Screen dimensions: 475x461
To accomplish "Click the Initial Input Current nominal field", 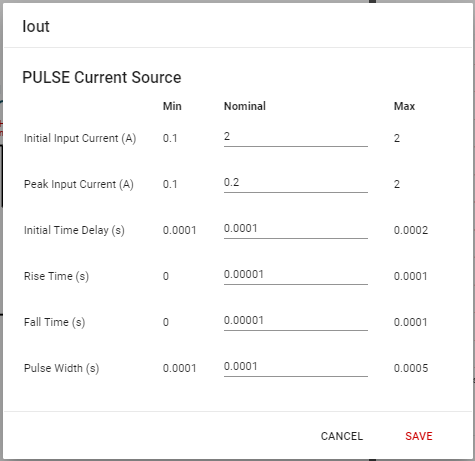I will click(x=296, y=137).
